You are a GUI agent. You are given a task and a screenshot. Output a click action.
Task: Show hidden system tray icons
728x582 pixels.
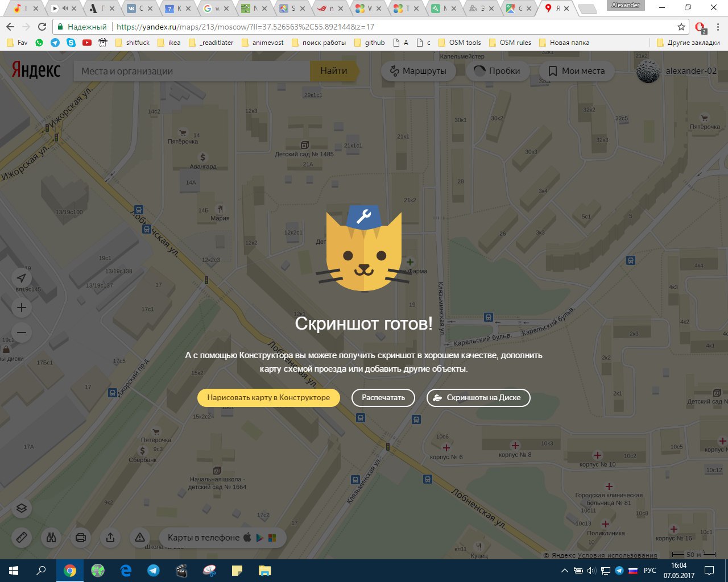click(564, 571)
